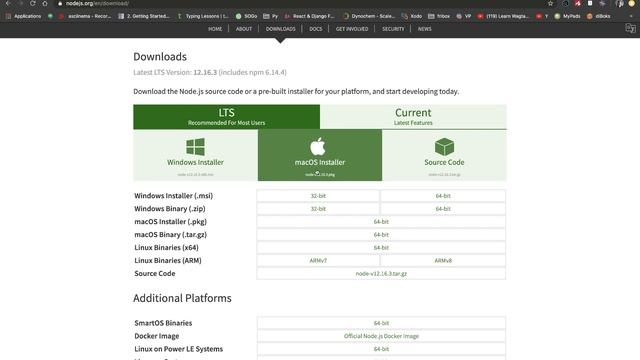Open the Applications bookmark
Viewport: 640px width, 360px height.
[24, 16]
